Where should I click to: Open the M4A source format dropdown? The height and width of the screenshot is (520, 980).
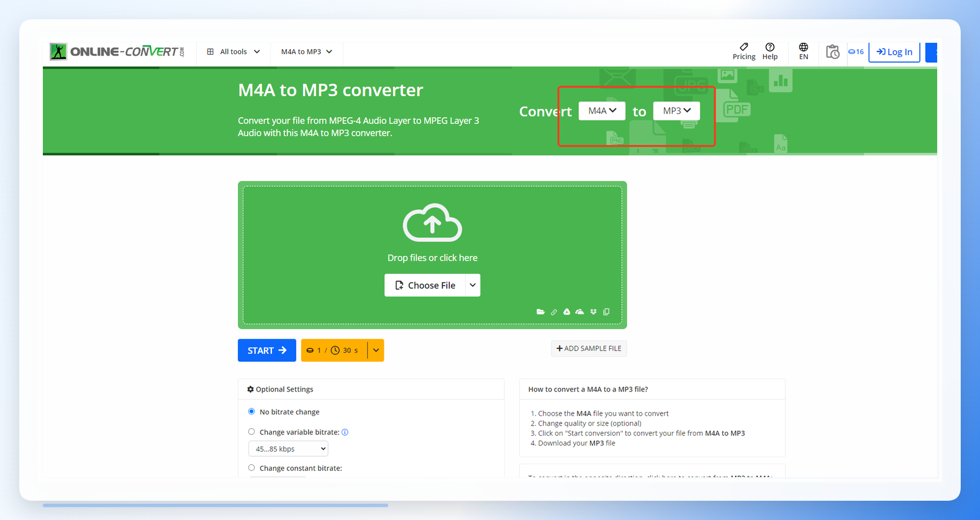pyautogui.click(x=602, y=110)
